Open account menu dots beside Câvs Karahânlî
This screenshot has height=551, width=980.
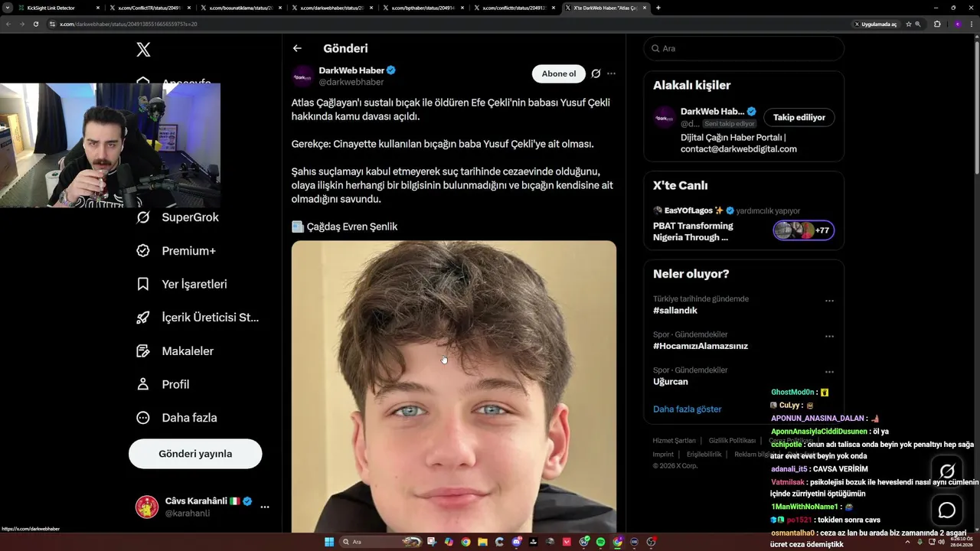tap(264, 507)
